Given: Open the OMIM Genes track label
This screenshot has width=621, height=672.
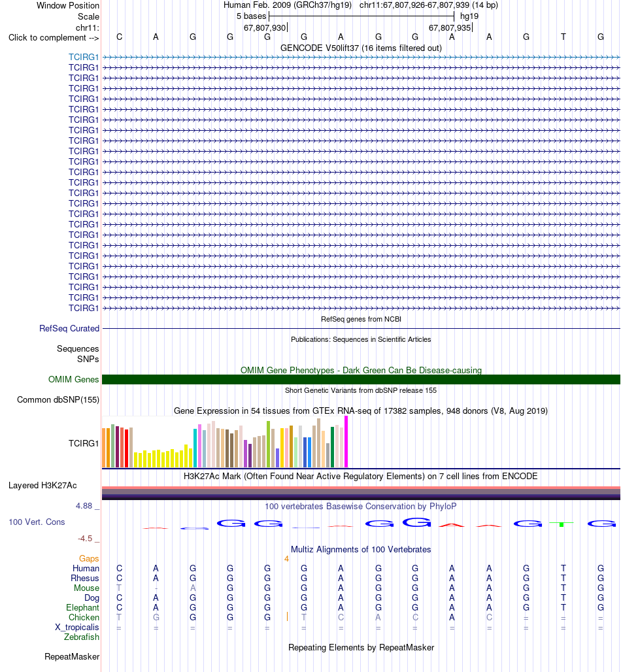Looking at the screenshot, I should pyautogui.click(x=73, y=379).
